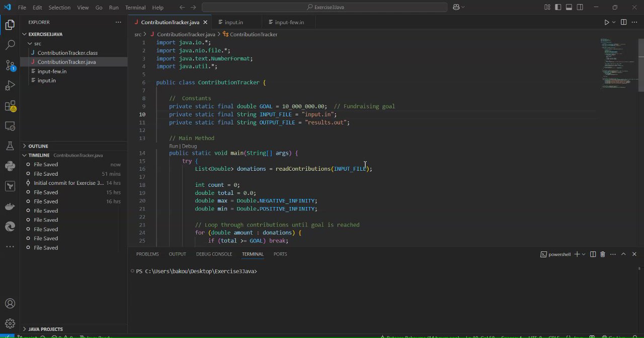The image size is (644, 338).
Task: Open Source Control view with pending badge
Action: coord(10,65)
